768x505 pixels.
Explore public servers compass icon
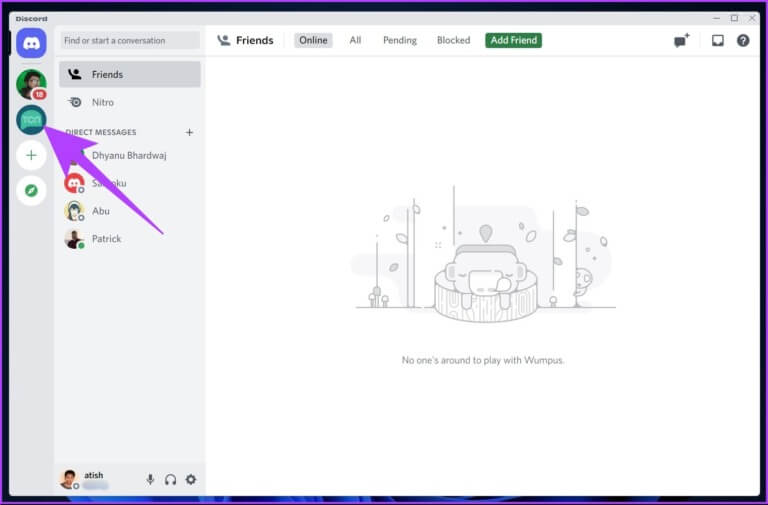(31, 191)
